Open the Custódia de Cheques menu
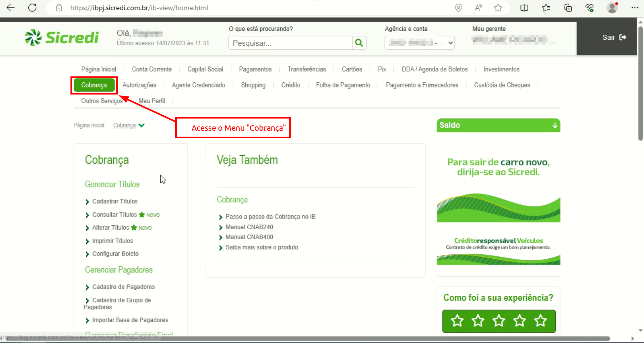Viewport: 644px width, 343px height. point(502,85)
